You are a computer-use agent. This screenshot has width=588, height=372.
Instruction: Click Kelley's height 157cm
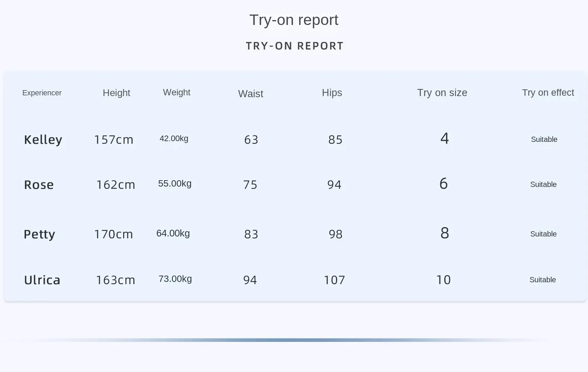pos(114,140)
